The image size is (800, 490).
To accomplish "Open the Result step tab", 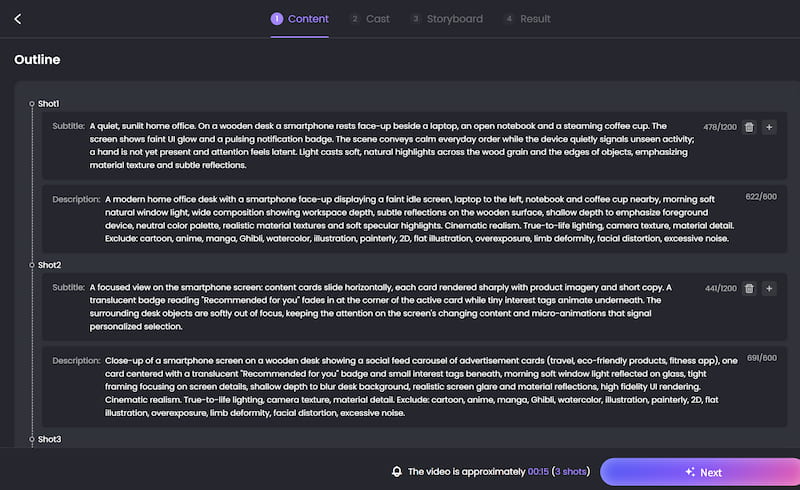I will coord(528,19).
